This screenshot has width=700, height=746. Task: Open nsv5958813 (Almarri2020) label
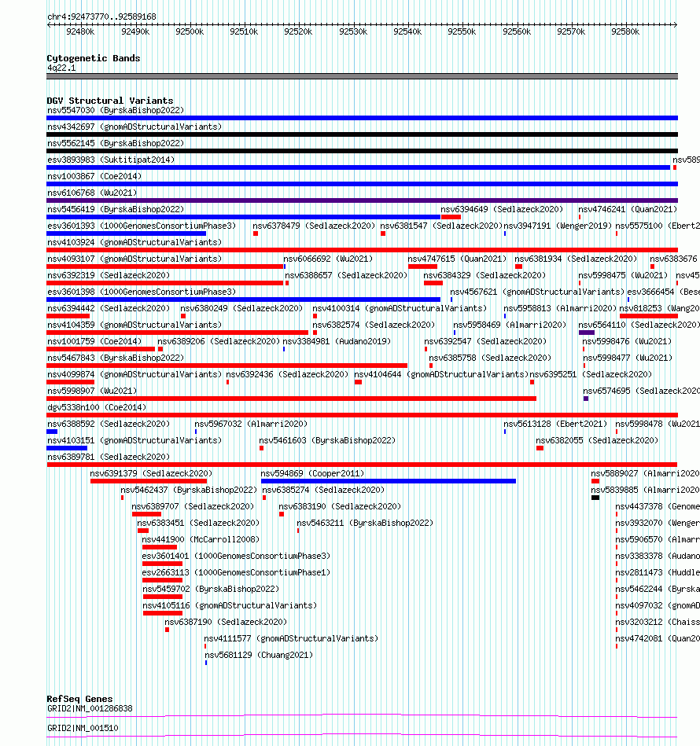click(x=560, y=308)
